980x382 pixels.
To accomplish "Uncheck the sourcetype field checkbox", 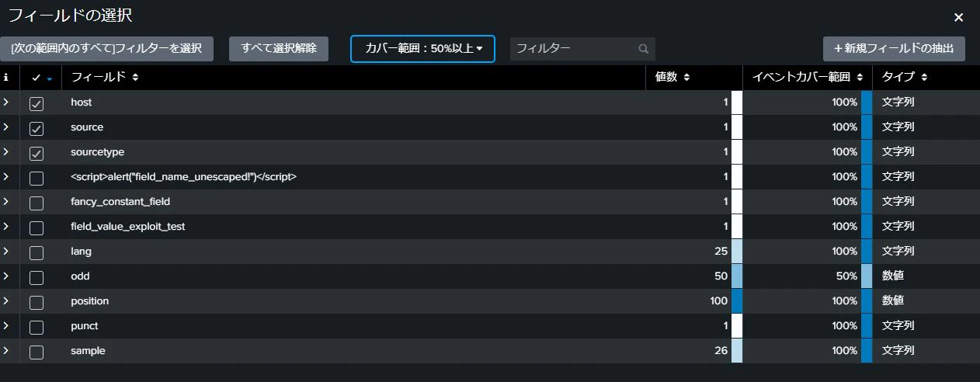I will [36, 153].
